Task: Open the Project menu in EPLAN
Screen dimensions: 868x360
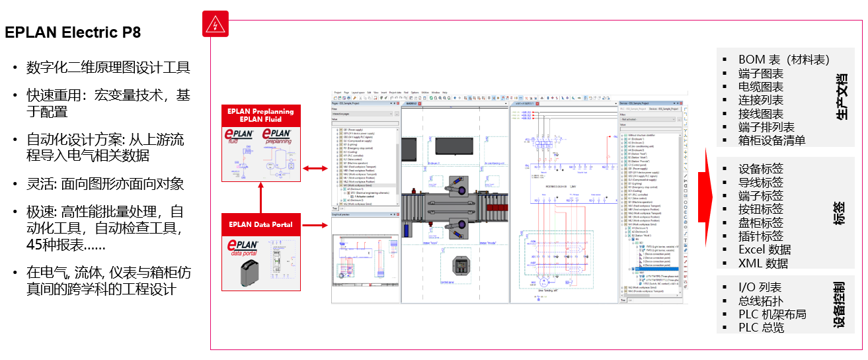Action: click(x=338, y=93)
